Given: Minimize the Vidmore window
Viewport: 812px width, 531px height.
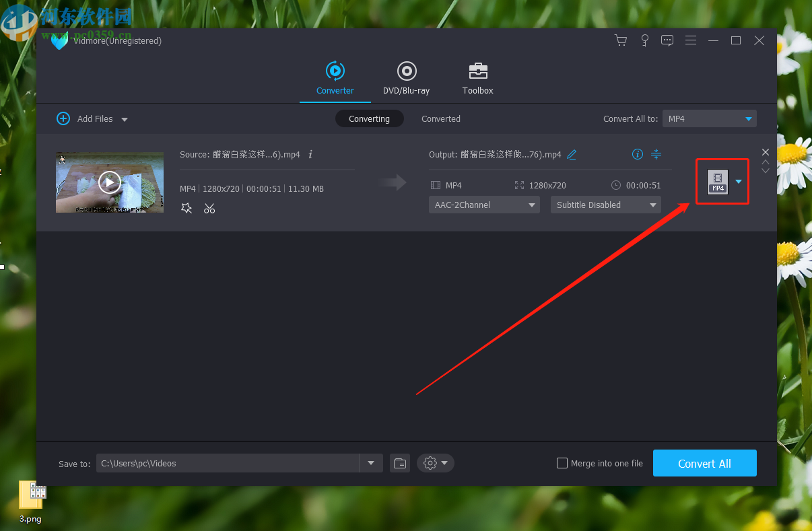Looking at the screenshot, I should tap(713, 40).
